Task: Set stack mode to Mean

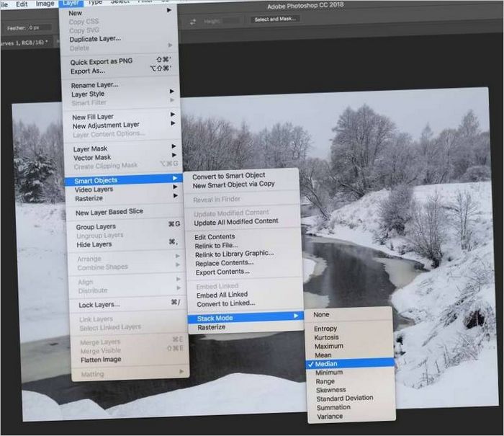Action: point(349,355)
